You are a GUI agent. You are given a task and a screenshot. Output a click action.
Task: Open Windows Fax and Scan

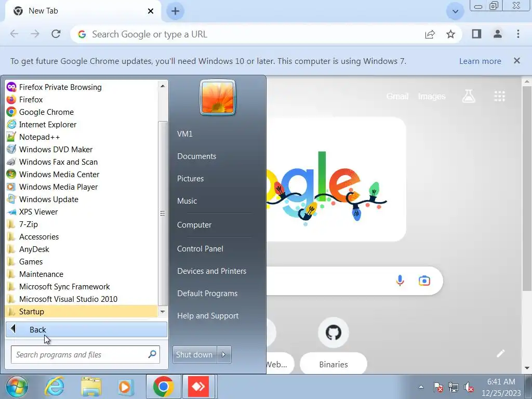click(82, 162)
